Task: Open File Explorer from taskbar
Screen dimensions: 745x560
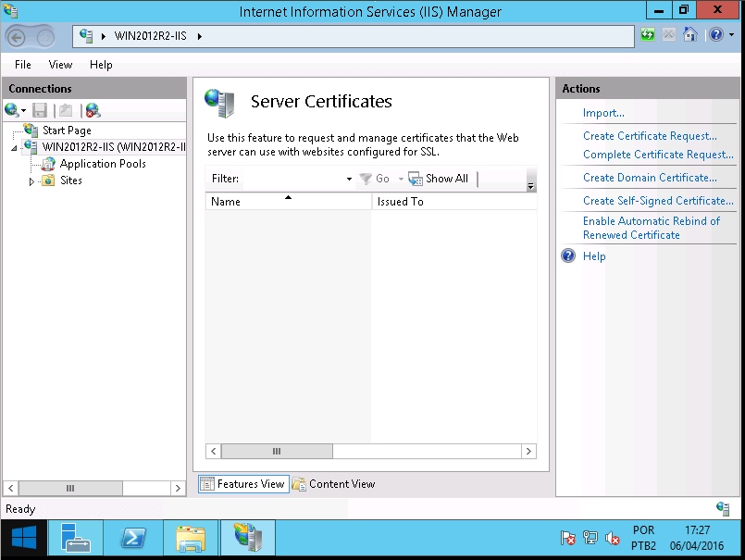Action: pyautogui.click(x=191, y=538)
